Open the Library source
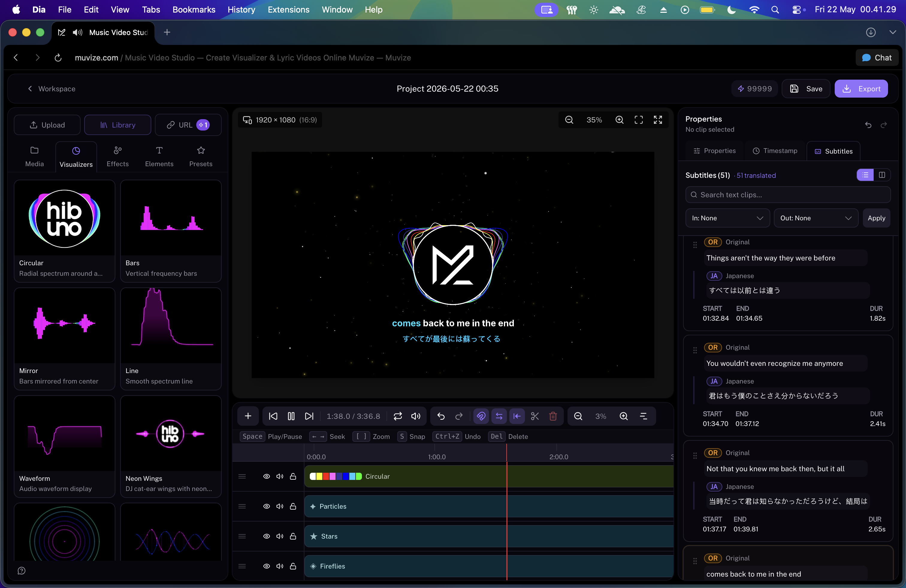This screenshot has height=588, width=906. pos(118,125)
